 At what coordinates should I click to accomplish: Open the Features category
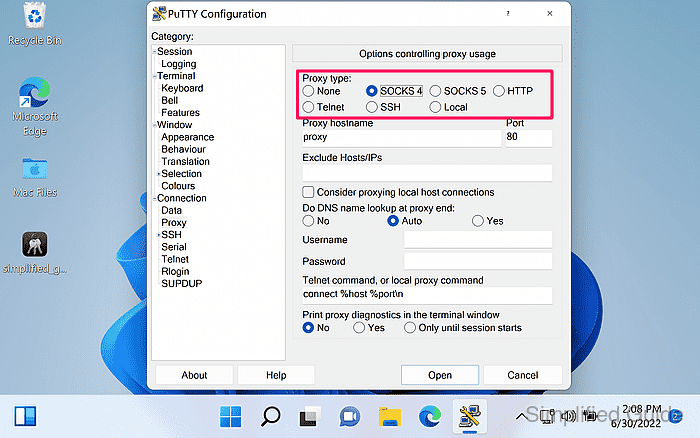[180, 113]
